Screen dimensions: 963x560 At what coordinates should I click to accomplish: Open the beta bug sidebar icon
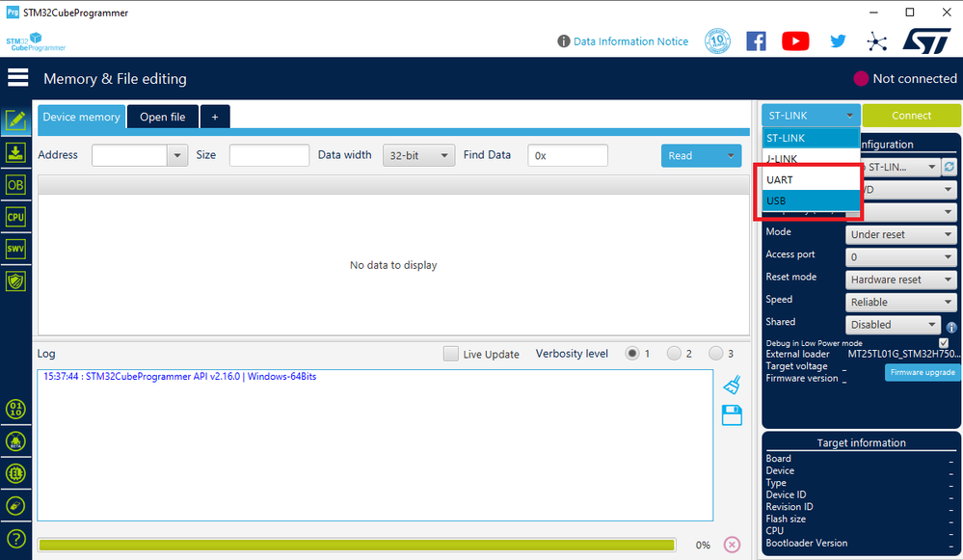pyautogui.click(x=15, y=440)
